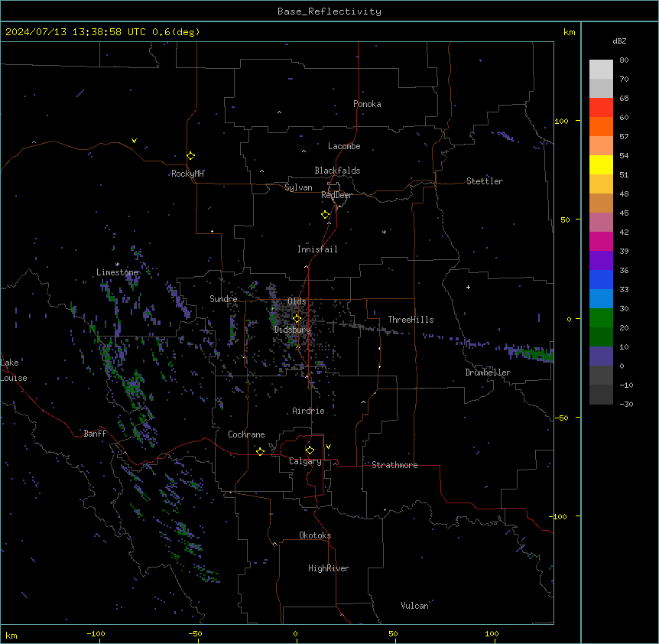Click the light gray 70-80 dBZ swatch
Viewport: 659px width, 644px height.
pyautogui.click(x=601, y=69)
